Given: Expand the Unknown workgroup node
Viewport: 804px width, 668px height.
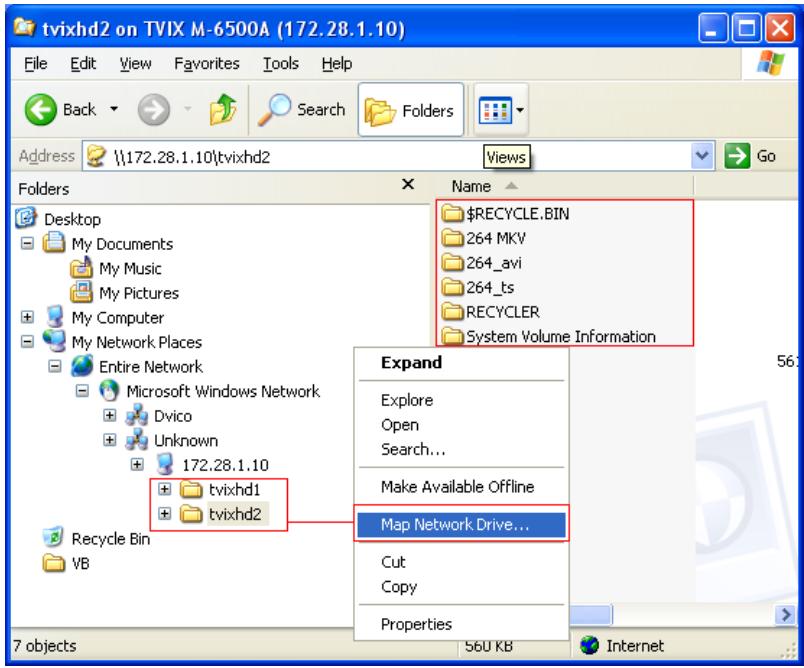Looking at the screenshot, I should coord(110,440).
